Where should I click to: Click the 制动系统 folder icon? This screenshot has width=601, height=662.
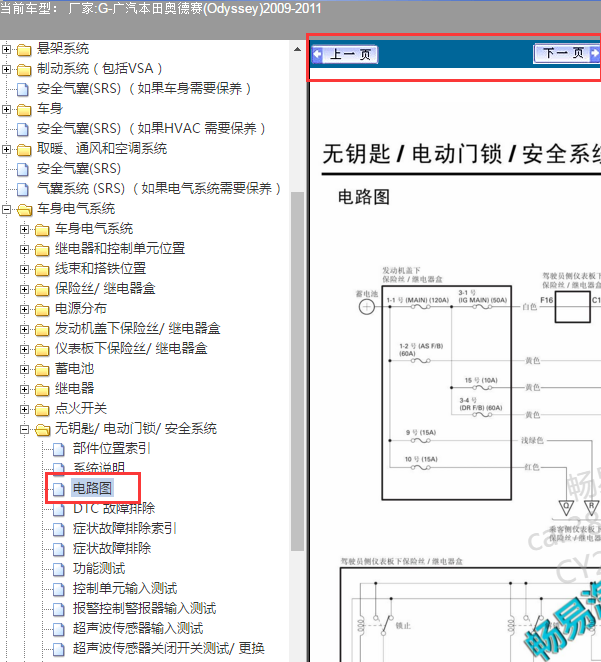pos(24,70)
